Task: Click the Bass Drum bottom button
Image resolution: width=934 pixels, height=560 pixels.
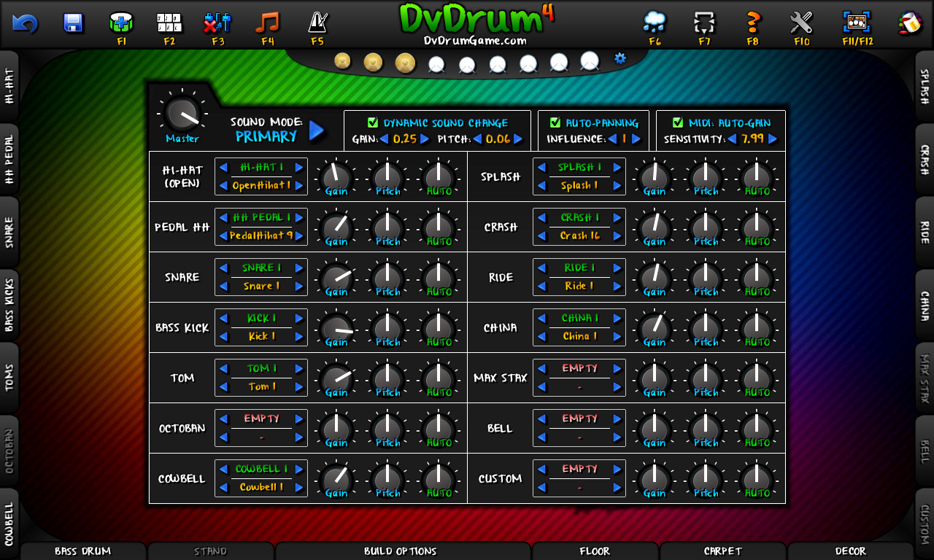Action: tap(82, 551)
